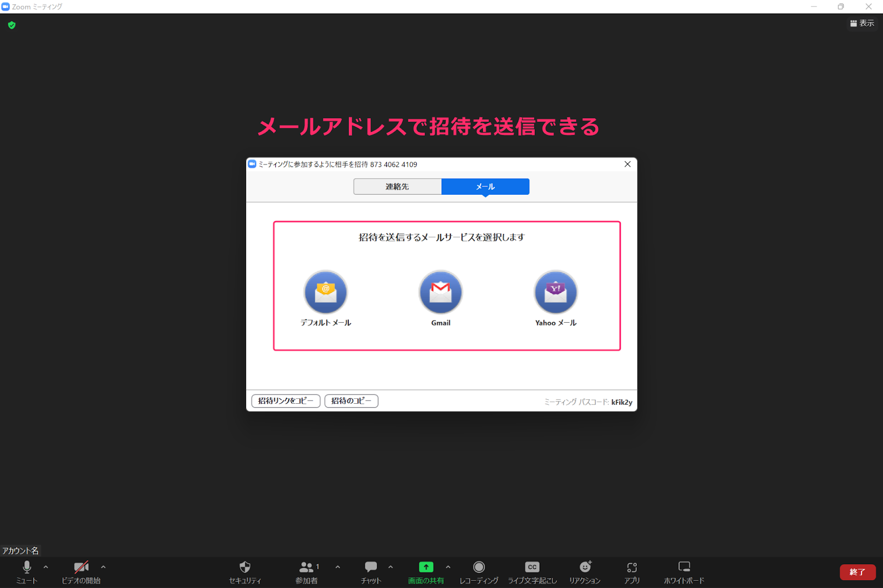Open the Chat panel
Image resolution: width=883 pixels, height=588 pixels.
(x=371, y=572)
